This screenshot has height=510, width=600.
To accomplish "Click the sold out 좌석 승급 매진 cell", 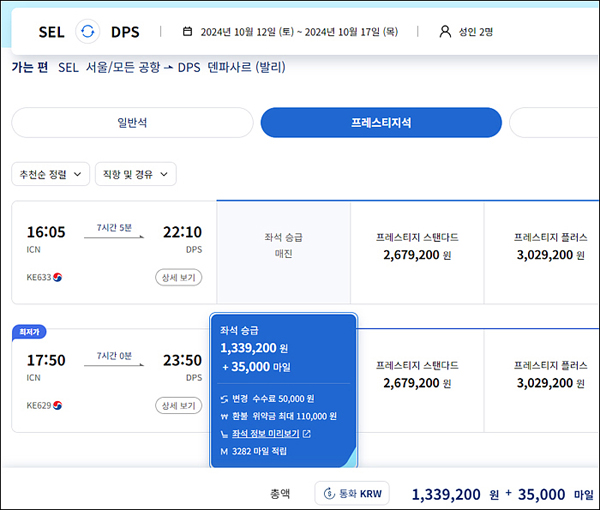I will point(284,253).
